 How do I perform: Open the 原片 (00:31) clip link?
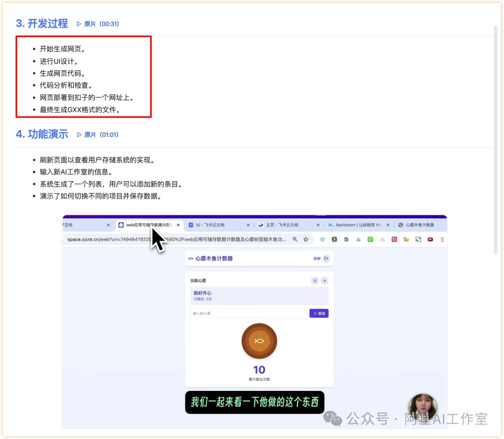(x=98, y=24)
